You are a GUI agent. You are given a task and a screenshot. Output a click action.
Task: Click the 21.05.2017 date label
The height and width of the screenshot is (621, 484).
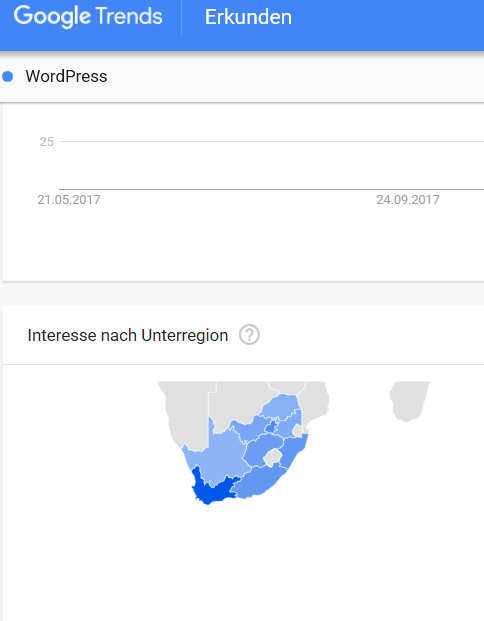coord(69,200)
